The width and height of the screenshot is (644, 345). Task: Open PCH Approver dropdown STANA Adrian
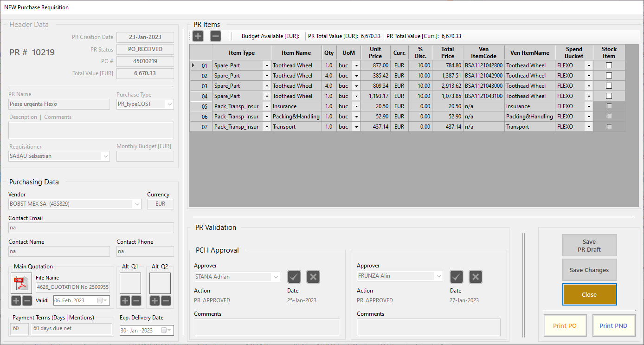276,277
